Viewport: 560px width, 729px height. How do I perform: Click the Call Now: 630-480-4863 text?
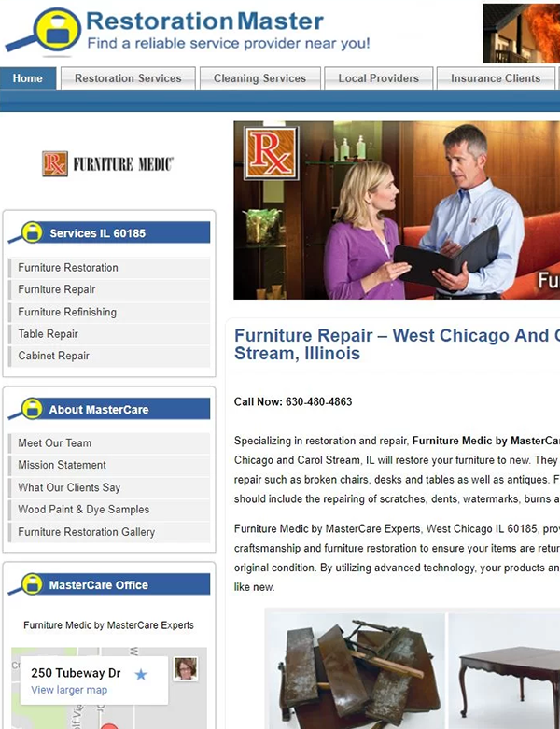coord(293,401)
